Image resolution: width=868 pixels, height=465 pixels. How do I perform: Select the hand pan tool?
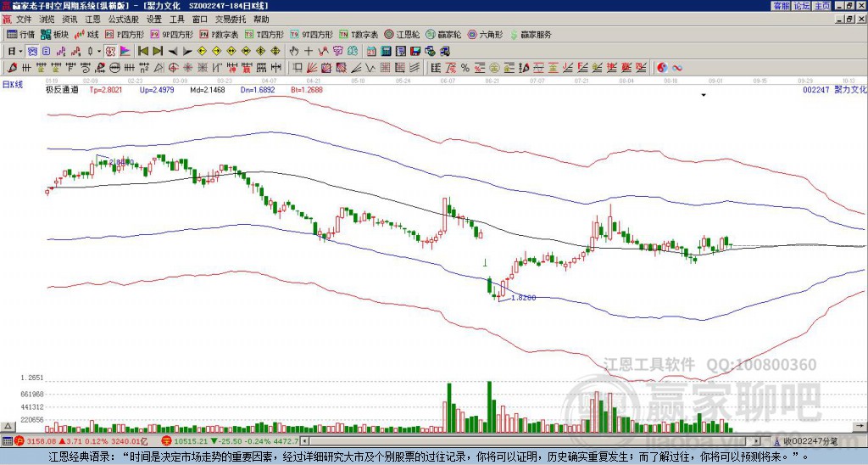point(293,52)
